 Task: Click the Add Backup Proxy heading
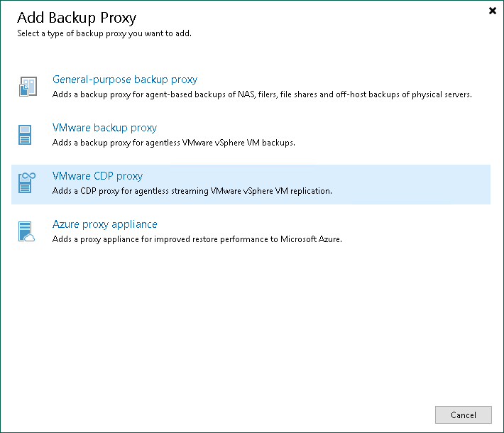(77, 17)
